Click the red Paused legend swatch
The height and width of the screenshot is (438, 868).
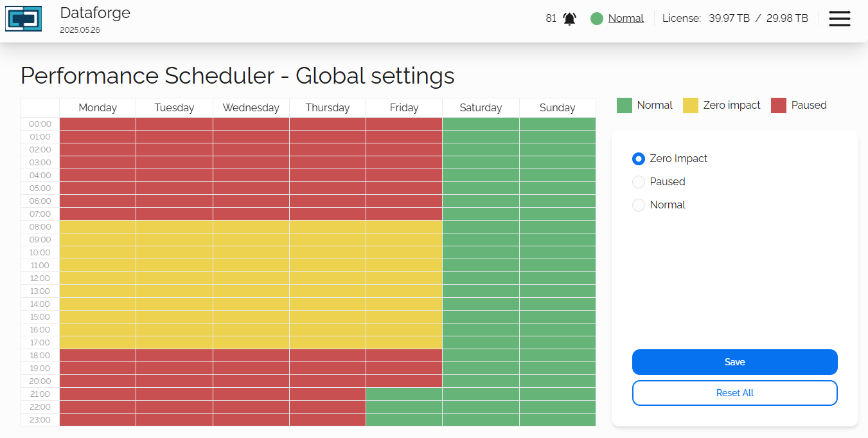coord(779,105)
